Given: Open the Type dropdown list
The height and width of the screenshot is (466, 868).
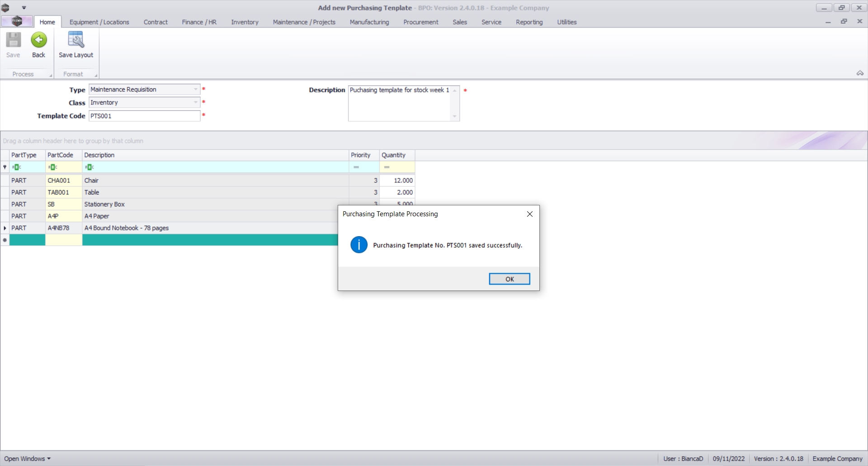Looking at the screenshot, I should (196, 90).
